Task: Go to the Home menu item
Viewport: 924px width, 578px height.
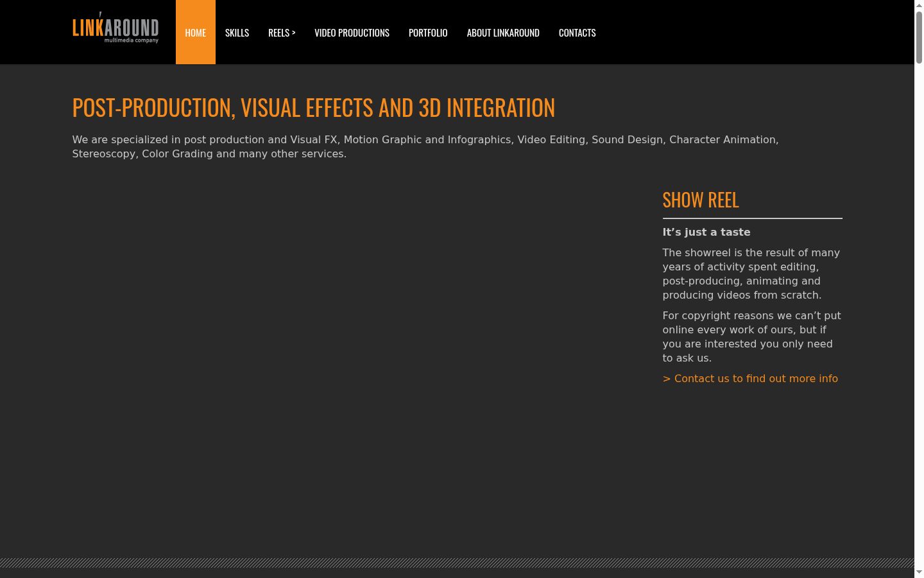Action: click(196, 32)
